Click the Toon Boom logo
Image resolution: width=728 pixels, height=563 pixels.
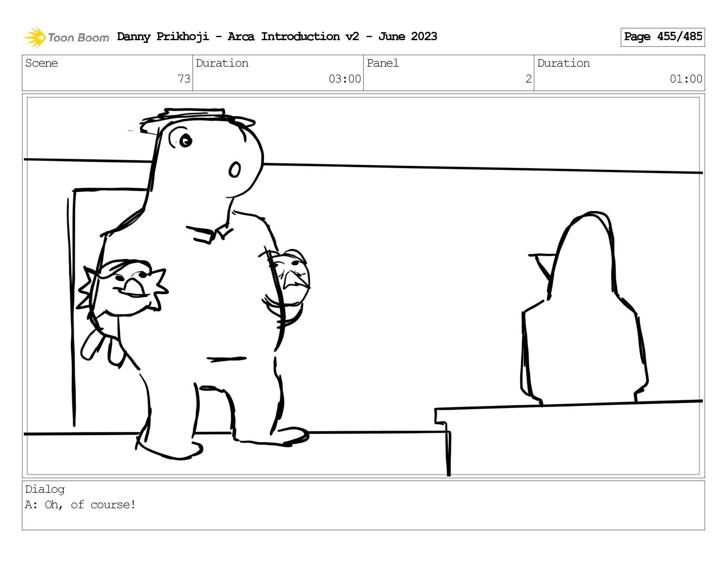click(x=66, y=37)
